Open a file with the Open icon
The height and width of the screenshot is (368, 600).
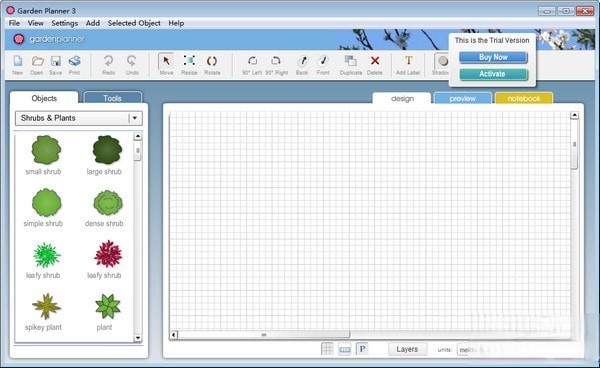pos(37,61)
